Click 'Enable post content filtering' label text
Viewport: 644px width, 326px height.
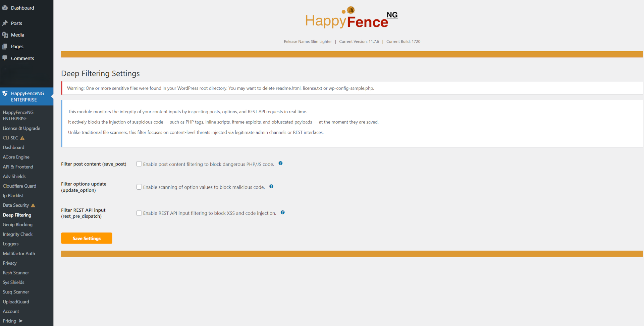(x=208, y=164)
